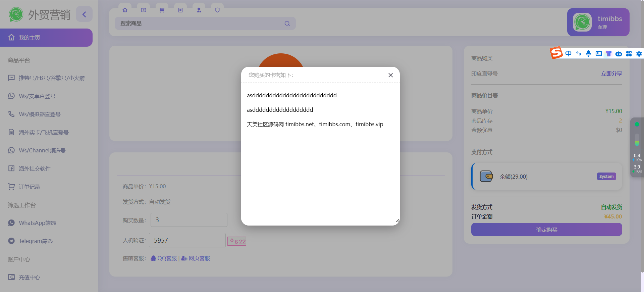Click the 商品单价 ¥15.00 value in price table

coord(613,111)
